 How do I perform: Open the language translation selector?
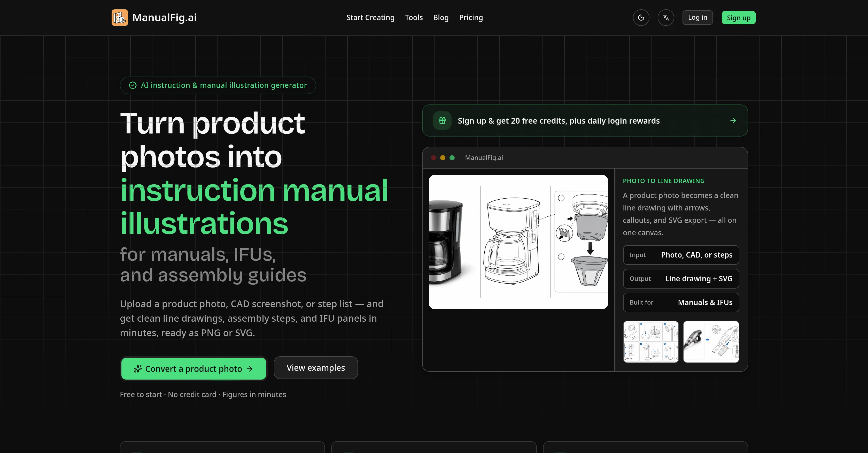coord(666,18)
